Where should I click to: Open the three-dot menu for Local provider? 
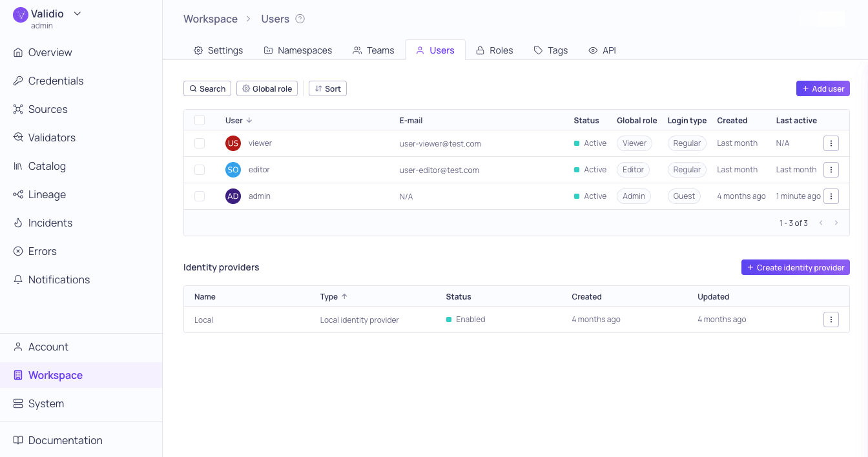[831, 320]
